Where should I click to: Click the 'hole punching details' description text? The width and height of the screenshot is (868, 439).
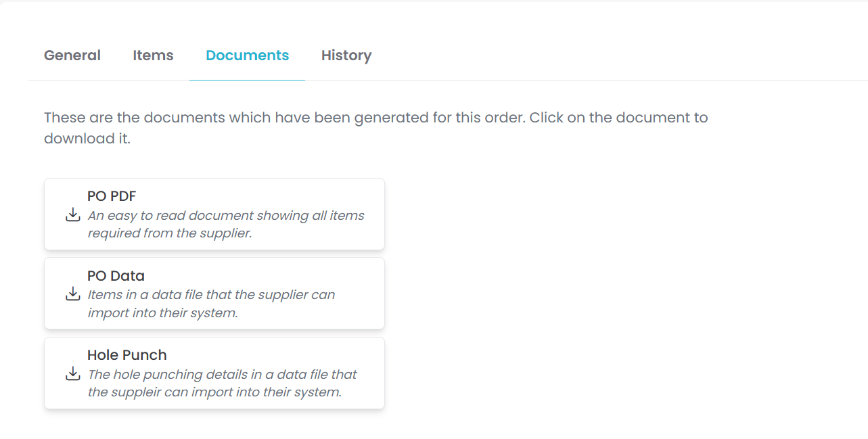click(222, 374)
